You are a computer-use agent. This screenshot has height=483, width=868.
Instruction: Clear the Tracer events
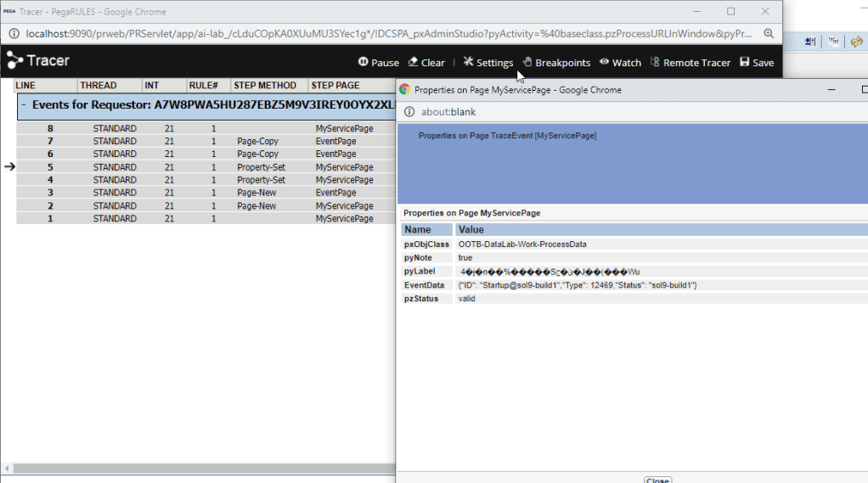pos(426,63)
